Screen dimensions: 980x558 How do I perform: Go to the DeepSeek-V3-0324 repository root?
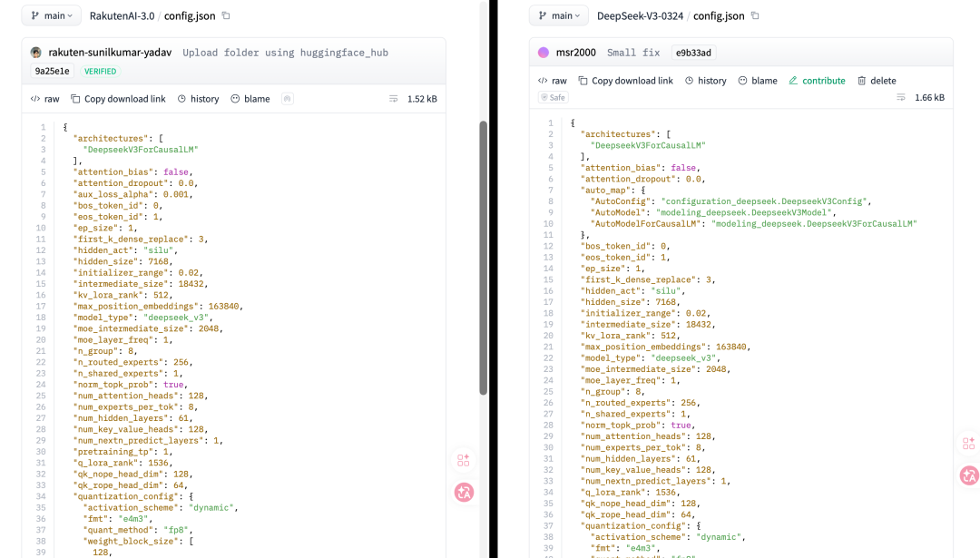point(640,15)
